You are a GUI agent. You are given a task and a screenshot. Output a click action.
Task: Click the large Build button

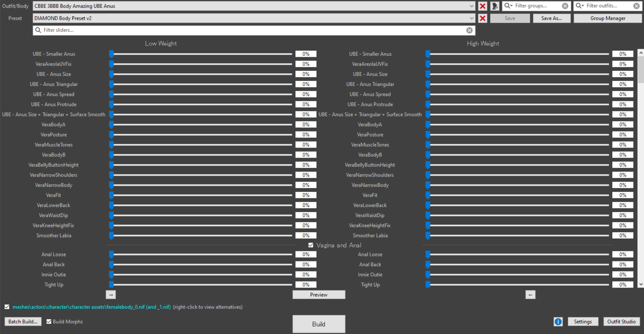[319, 324]
